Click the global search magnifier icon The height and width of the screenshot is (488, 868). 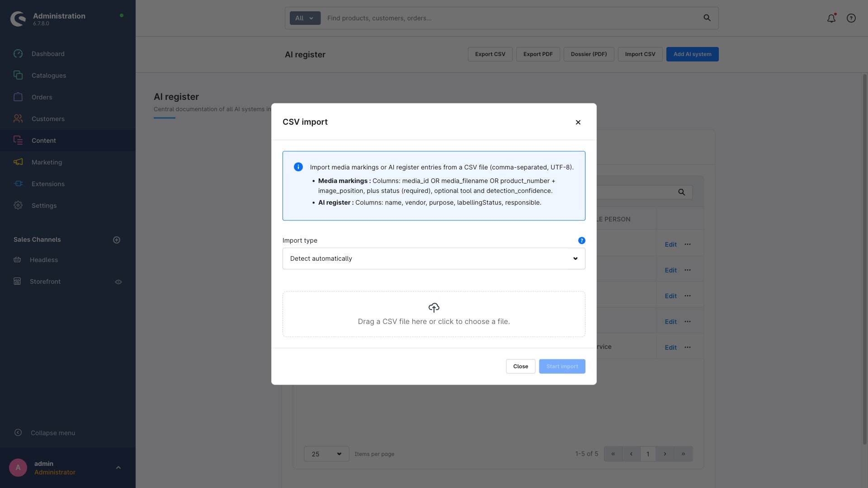(x=707, y=18)
